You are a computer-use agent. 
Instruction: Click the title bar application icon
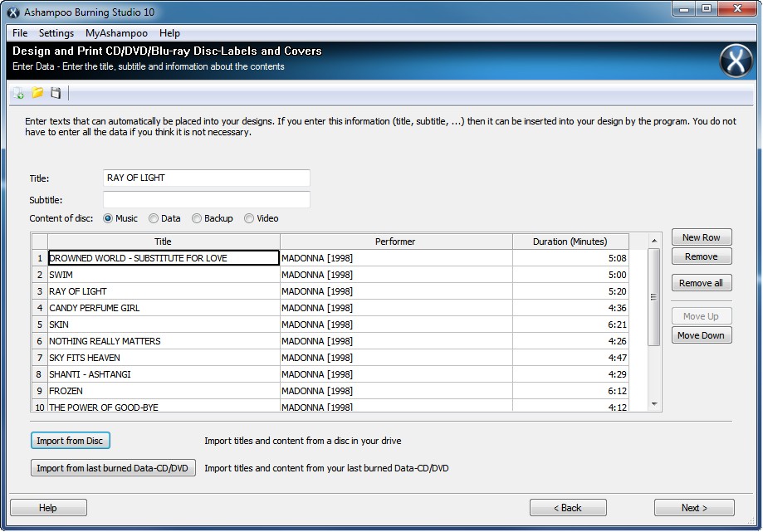(x=13, y=12)
